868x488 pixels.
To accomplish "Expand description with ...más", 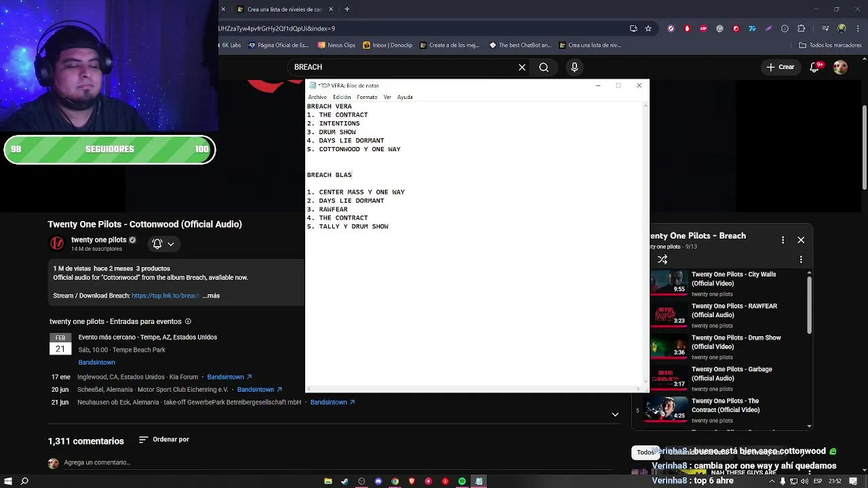I will (x=211, y=296).
